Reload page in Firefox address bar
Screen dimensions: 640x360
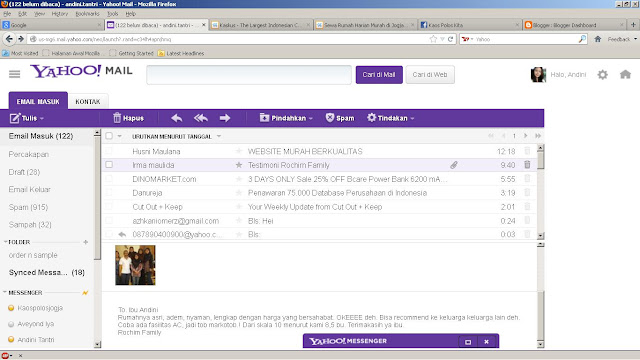tap(451, 39)
